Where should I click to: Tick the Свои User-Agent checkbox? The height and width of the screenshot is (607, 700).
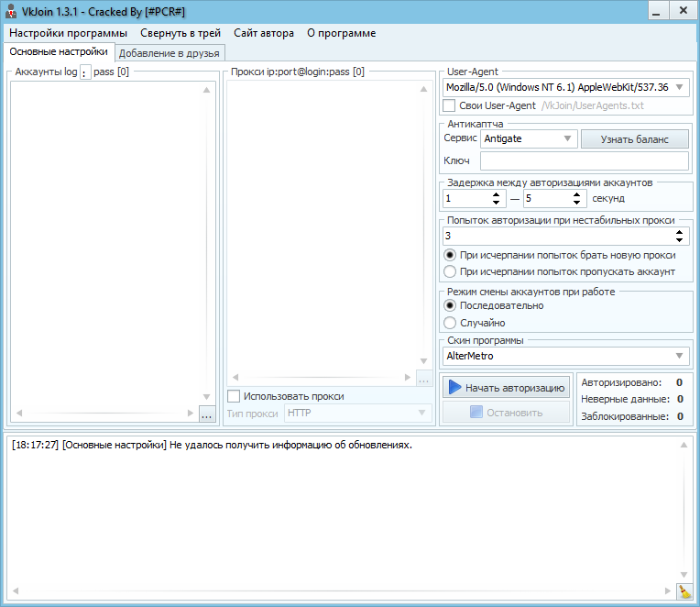449,106
